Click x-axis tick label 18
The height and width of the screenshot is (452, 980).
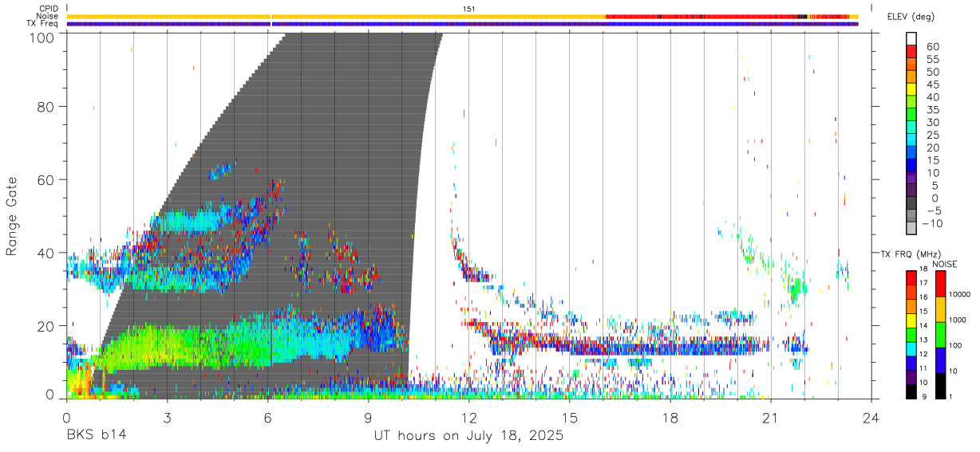click(670, 418)
